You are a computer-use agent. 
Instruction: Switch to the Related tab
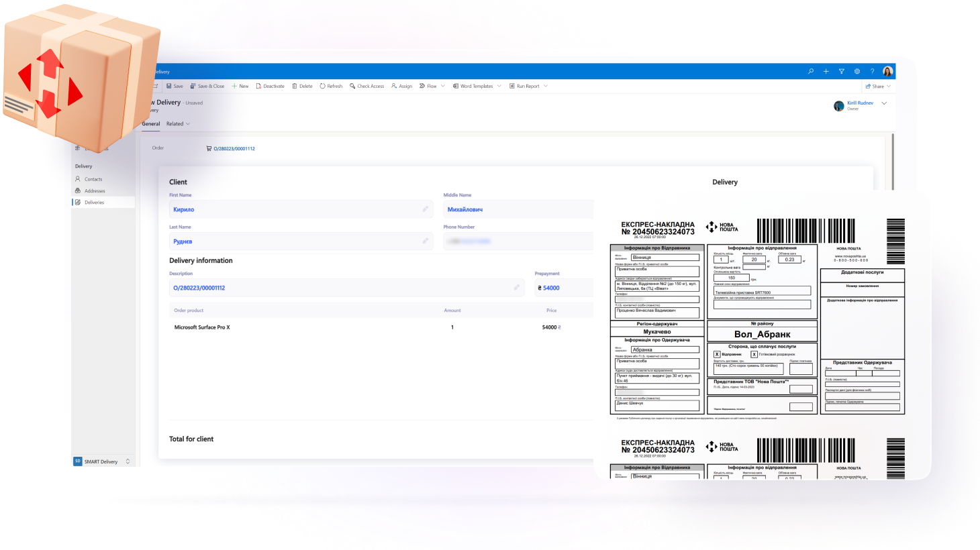click(x=178, y=124)
